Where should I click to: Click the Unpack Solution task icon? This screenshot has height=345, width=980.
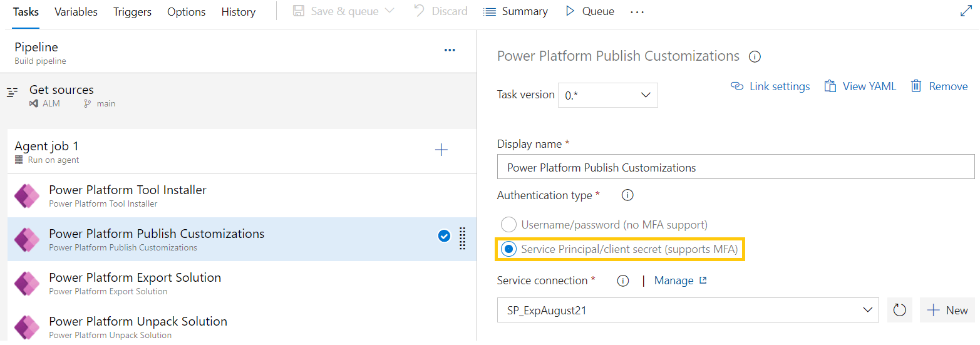pyautogui.click(x=27, y=327)
